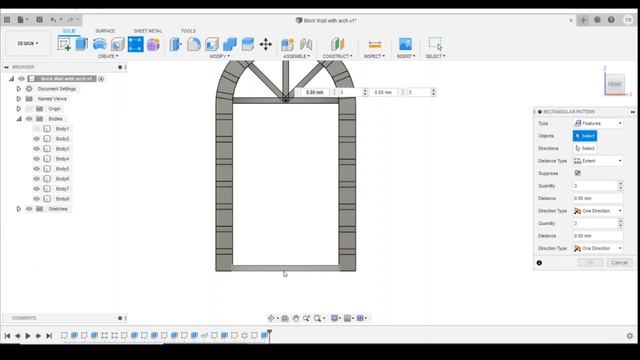
Task: Toggle visibility of the Bodies folder
Action: (x=29, y=119)
